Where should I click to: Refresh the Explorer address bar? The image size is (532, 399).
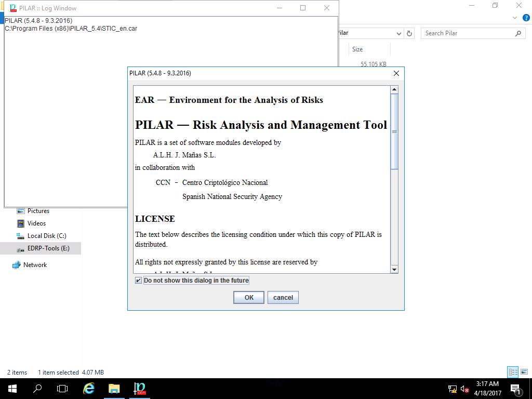pyautogui.click(x=409, y=33)
